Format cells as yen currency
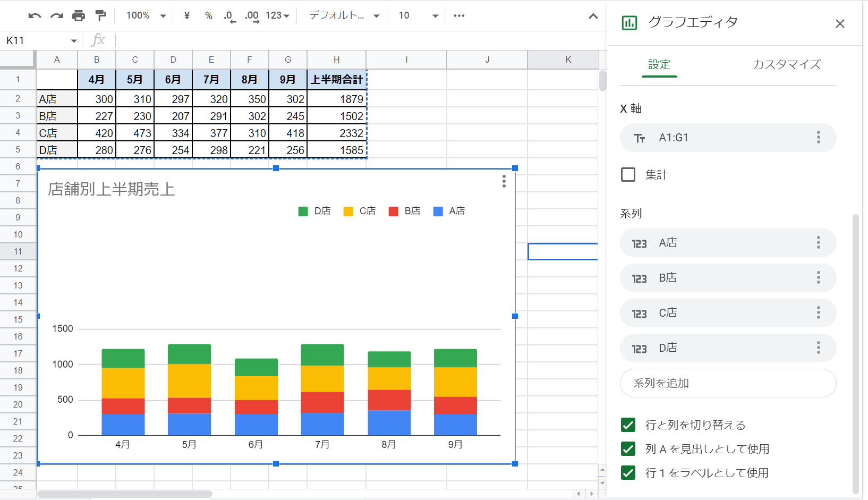The image size is (868, 500). click(186, 16)
